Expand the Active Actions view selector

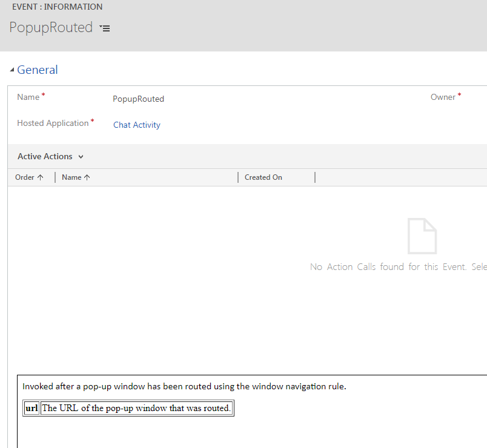tap(81, 157)
